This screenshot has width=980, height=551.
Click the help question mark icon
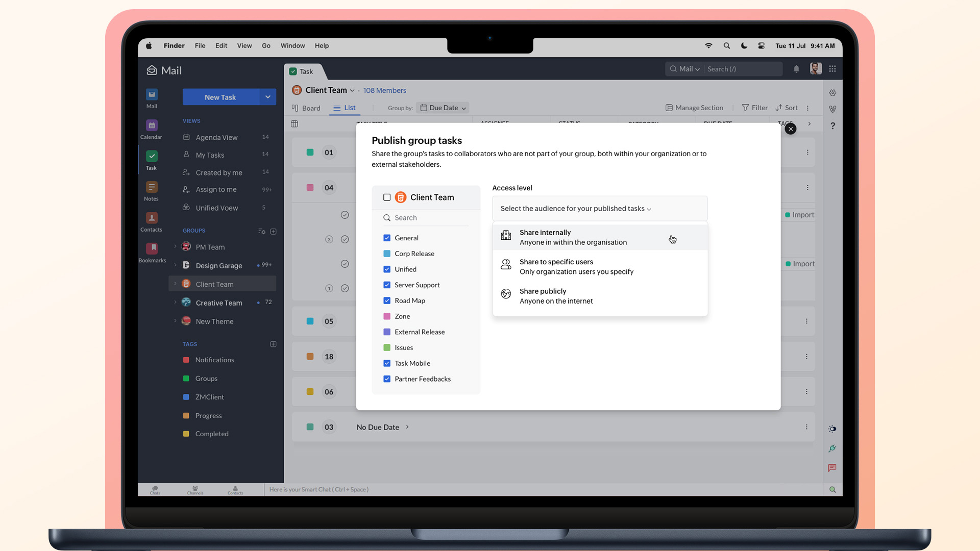(x=832, y=126)
